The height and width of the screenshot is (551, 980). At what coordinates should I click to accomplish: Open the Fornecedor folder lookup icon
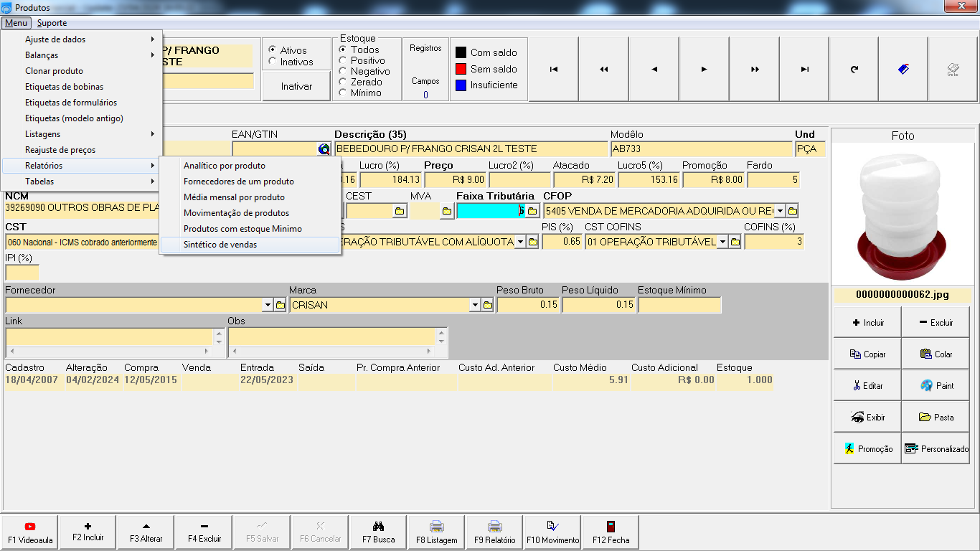280,305
